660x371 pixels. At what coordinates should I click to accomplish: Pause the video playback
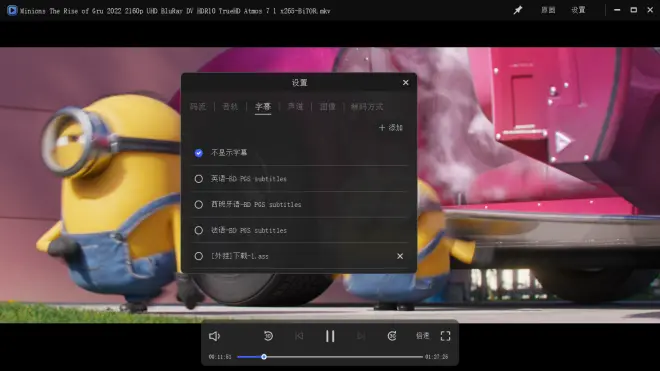330,336
